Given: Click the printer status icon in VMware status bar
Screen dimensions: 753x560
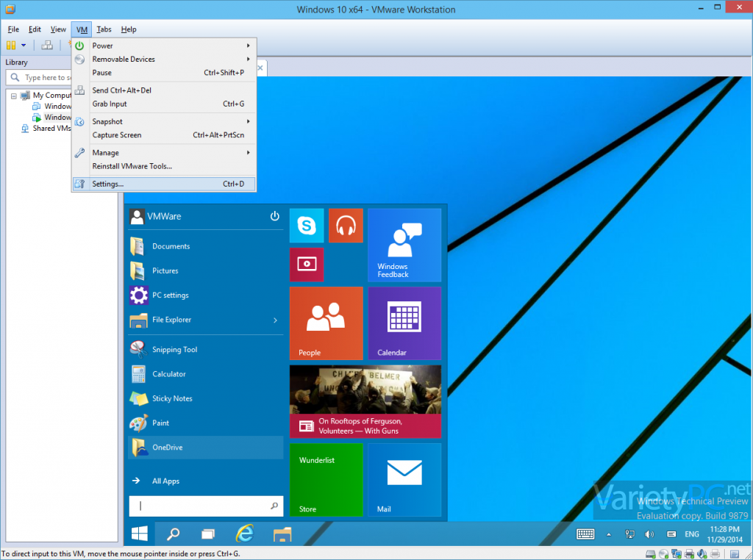Looking at the screenshot, I should coord(689,553).
